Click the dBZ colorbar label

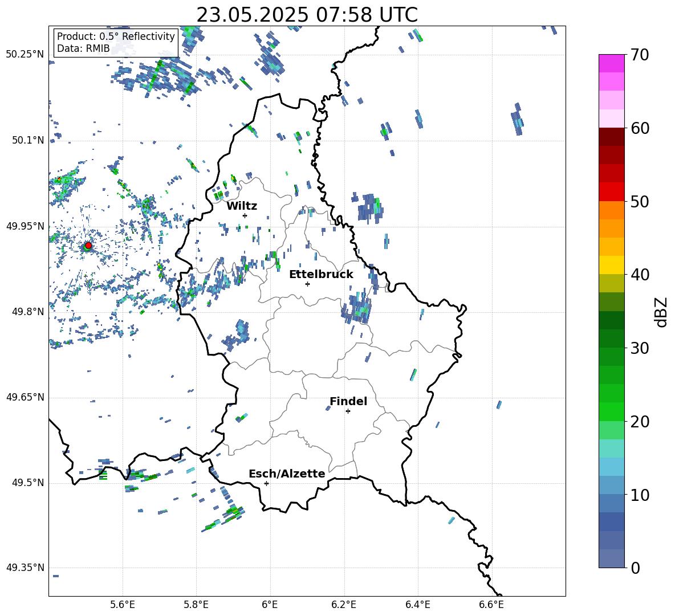[x=662, y=312]
